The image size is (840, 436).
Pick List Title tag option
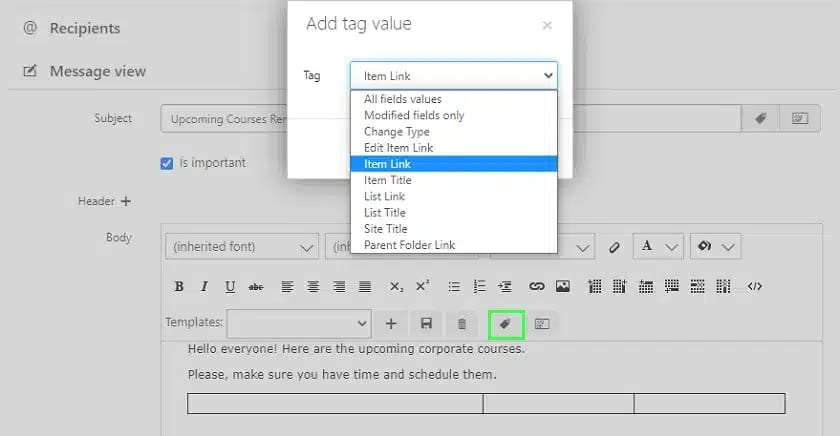pyautogui.click(x=454, y=213)
